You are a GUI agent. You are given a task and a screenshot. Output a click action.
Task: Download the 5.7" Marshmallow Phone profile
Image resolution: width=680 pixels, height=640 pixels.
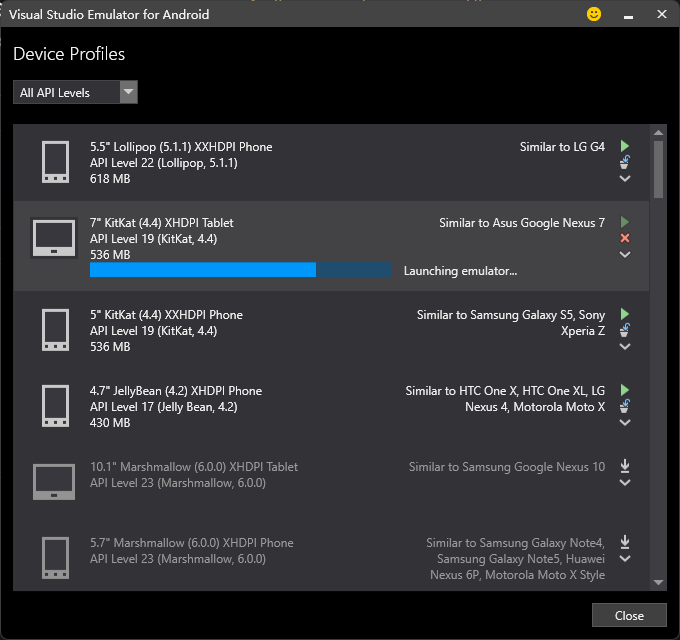[x=624, y=542]
